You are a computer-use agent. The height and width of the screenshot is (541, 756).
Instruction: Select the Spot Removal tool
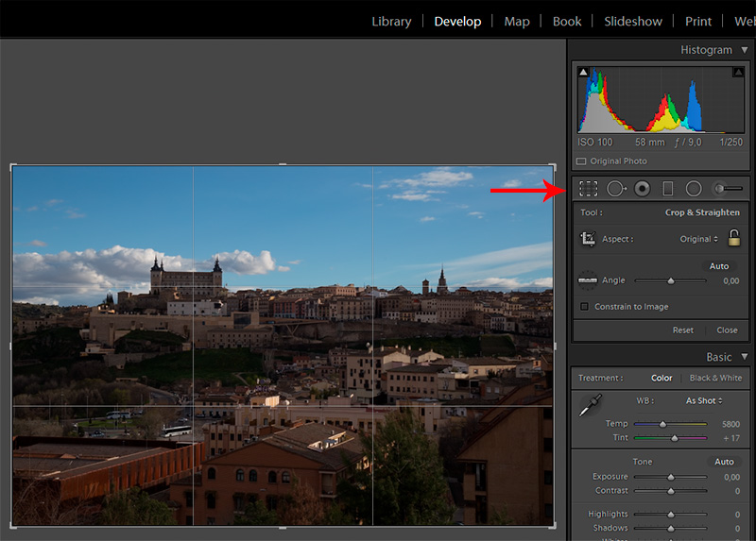point(616,189)
